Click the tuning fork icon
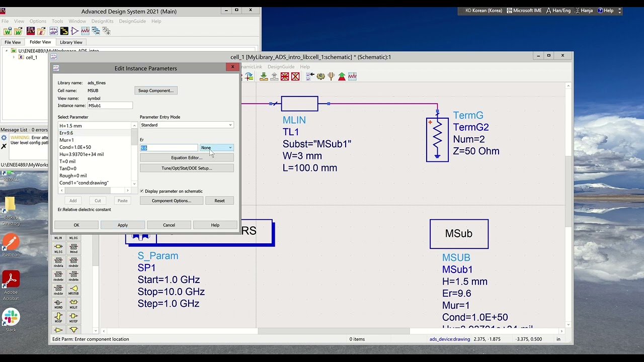This screenshot has width=644, height=362. click(331, 76)
